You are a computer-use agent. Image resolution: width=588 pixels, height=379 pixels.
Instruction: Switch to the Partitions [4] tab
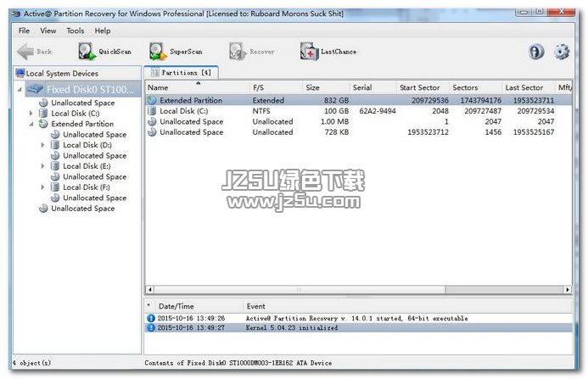coord(182,73)
